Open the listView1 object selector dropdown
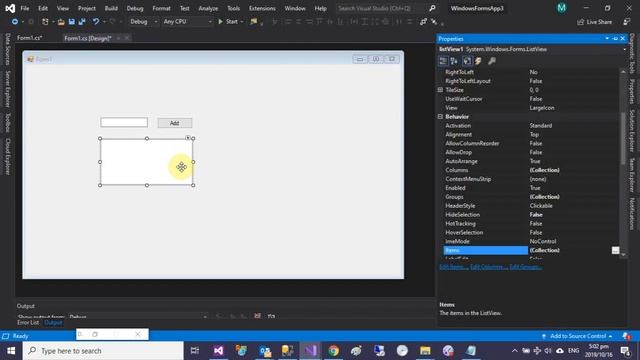The image size is (640, 360). click(624, 49)
